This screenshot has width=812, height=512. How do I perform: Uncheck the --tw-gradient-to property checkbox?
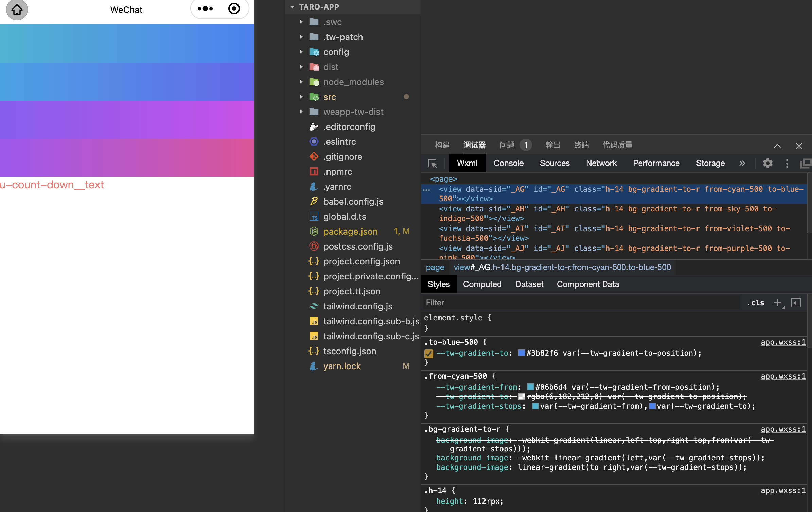click(x=429, y=354)
